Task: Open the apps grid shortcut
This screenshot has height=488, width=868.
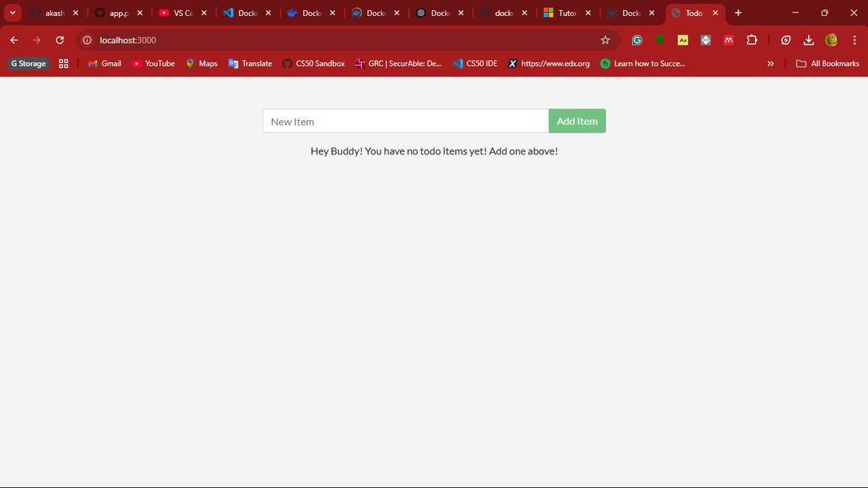Action: 64,64
